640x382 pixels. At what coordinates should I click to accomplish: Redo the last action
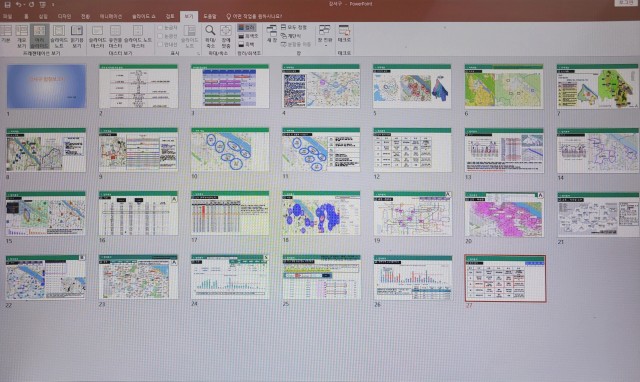[31, 4]
